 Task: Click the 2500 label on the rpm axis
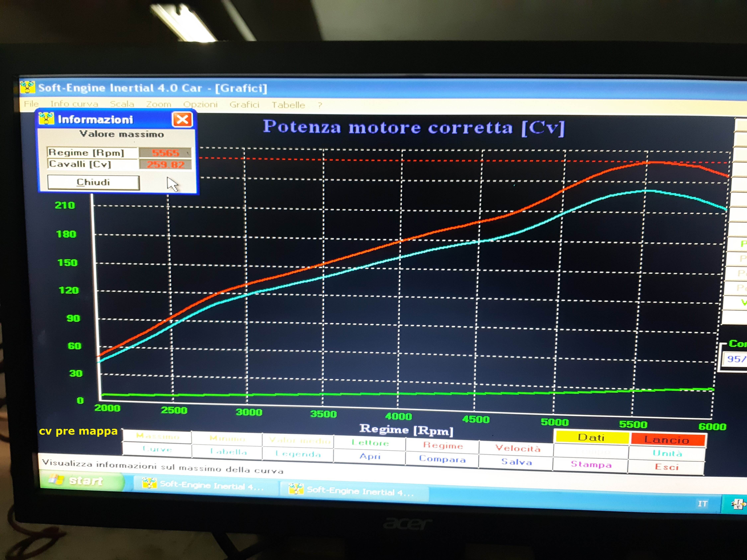(x=174, y=410)
